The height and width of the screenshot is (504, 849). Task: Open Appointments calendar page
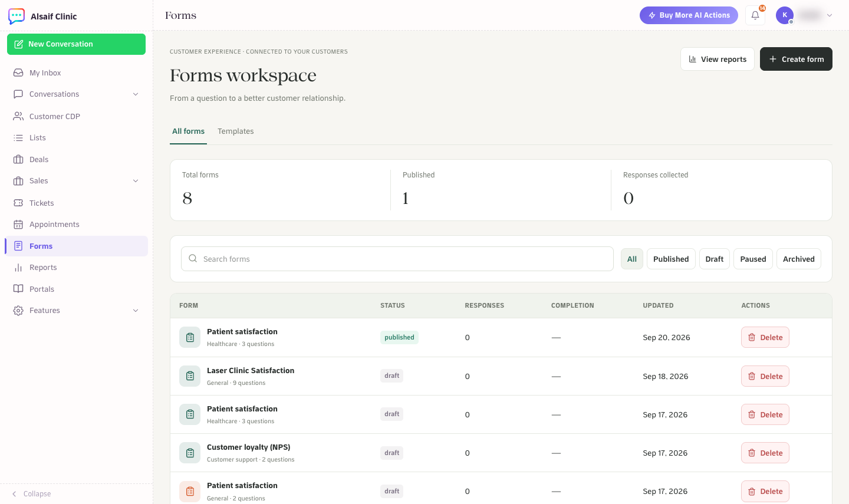coord(76,224)
